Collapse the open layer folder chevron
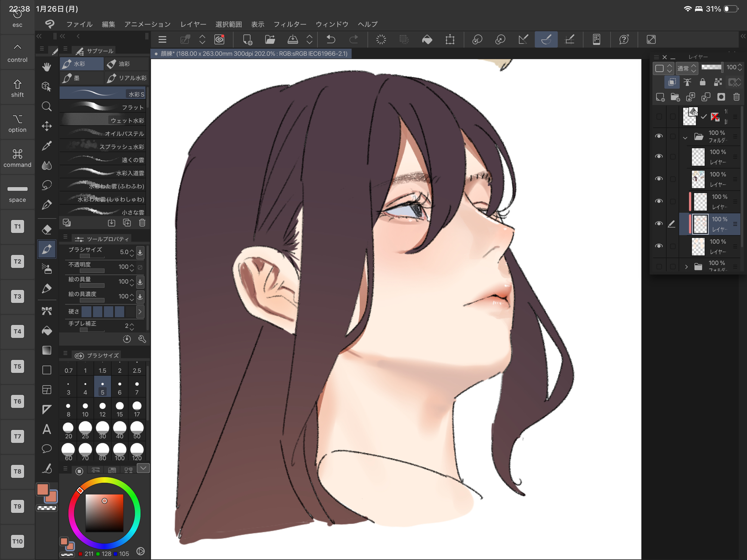Viewport: 747px width, 560px height. pos(685,137)
